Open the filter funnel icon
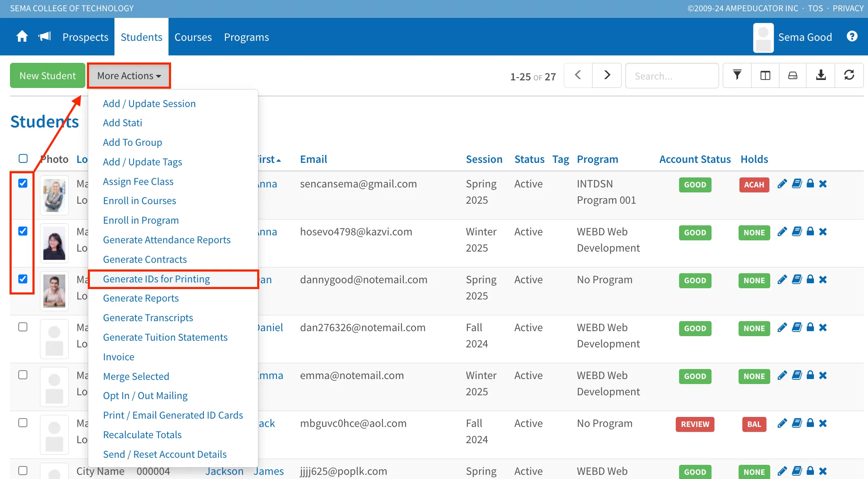 click(x=737, y=75)
